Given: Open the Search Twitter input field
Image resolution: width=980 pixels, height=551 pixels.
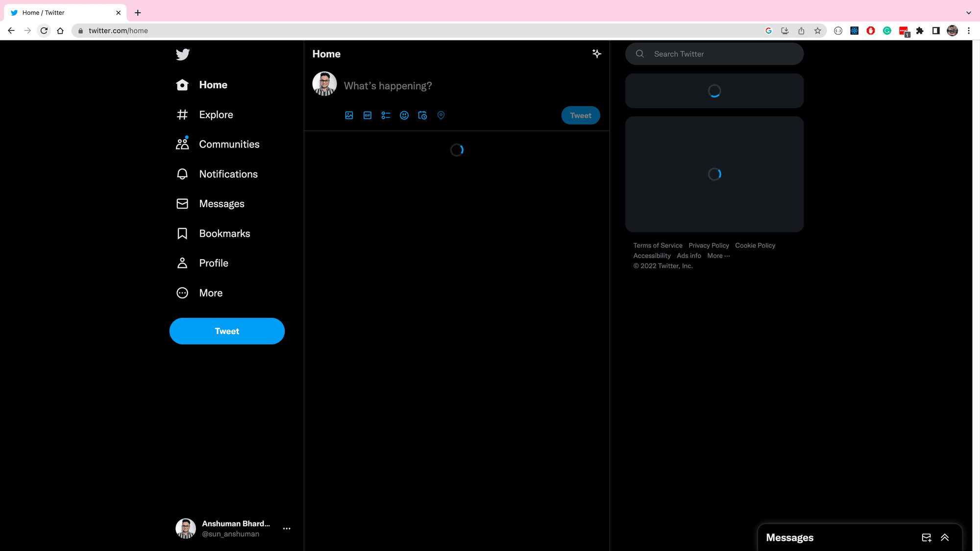Looking at the screenshot, I should (x=714, y=54).
